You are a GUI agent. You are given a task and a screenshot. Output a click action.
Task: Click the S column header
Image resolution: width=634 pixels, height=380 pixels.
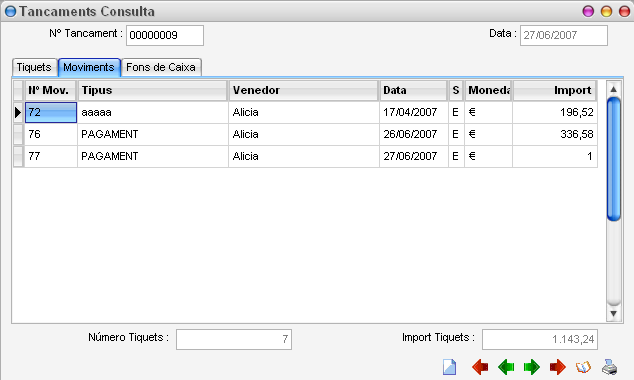(x=456, y=90)
